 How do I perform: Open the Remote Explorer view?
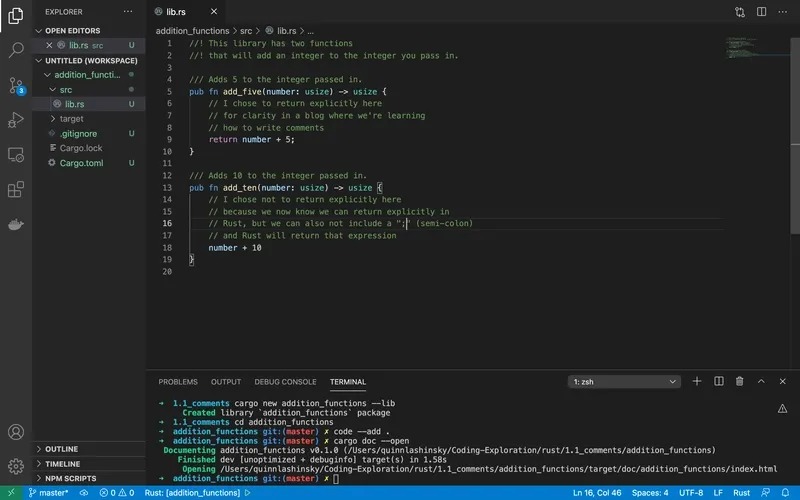[16, 155]
